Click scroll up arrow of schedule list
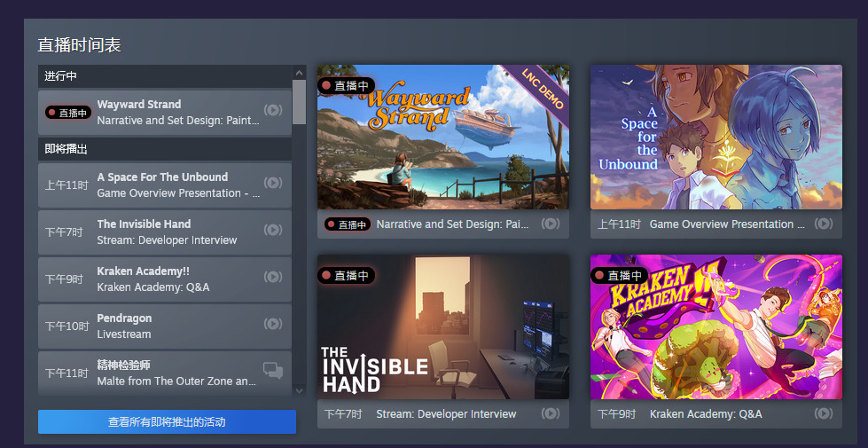The height and width of the screenshot is (448, 868). (300, 72)
